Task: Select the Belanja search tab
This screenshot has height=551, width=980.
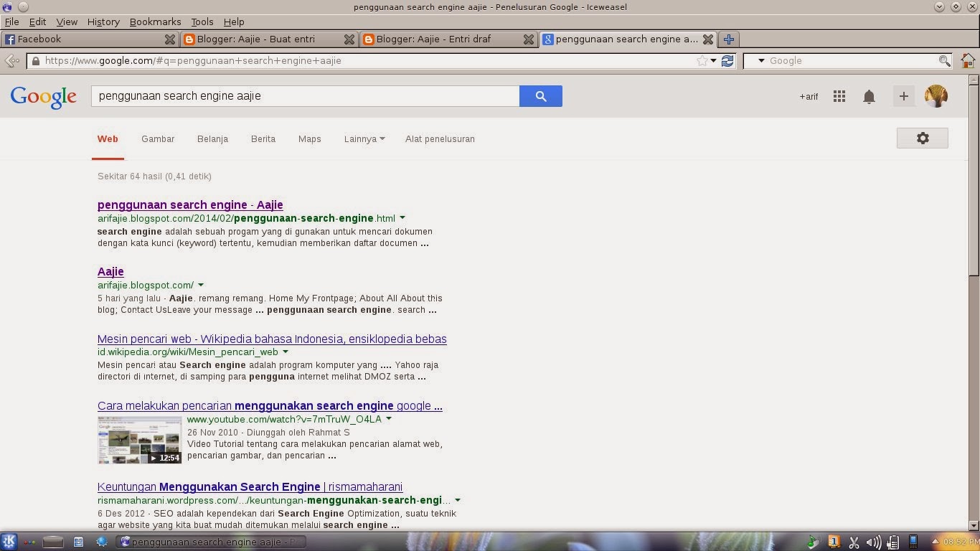Action: (x=212, y=139)
